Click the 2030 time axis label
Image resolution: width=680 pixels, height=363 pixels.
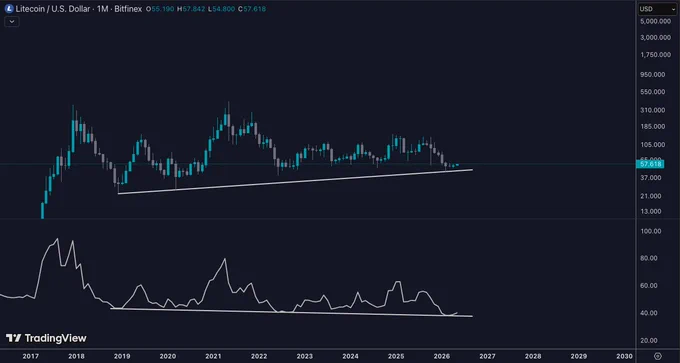[624, 356]
